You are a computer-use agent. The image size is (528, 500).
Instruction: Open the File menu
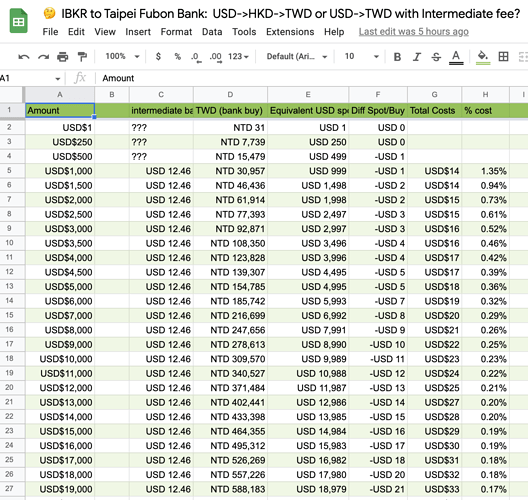point(50,32)
